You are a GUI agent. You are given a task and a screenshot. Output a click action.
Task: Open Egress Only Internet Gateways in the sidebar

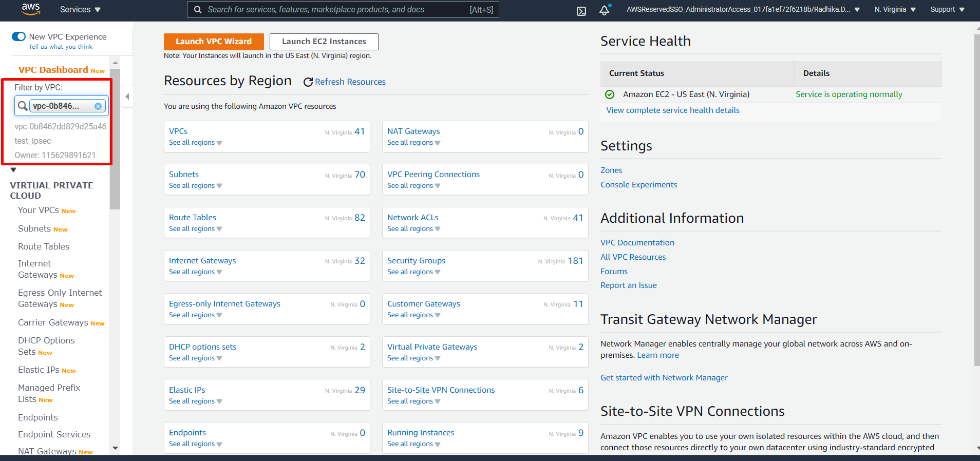(x=60, y=299)
